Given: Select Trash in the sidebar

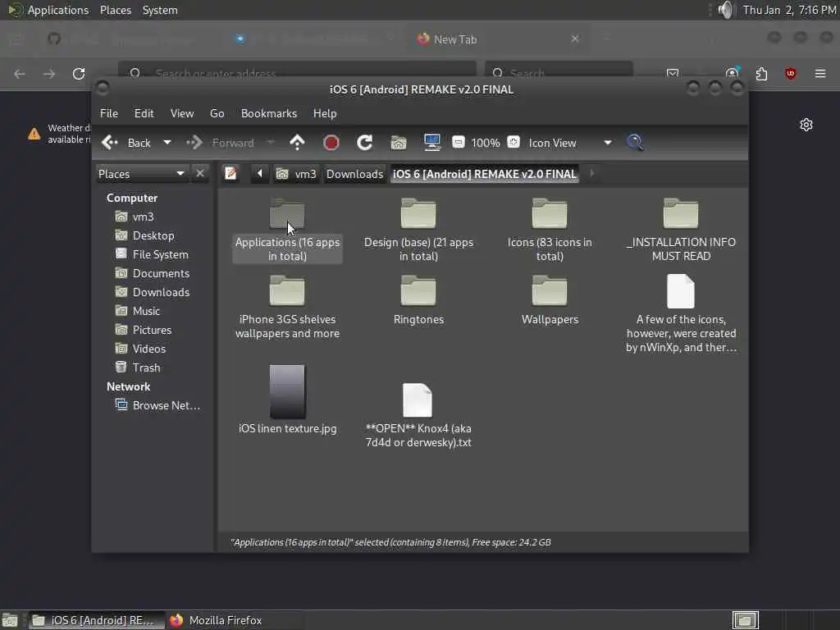Looking at the screenshot, I should point(138,367).
